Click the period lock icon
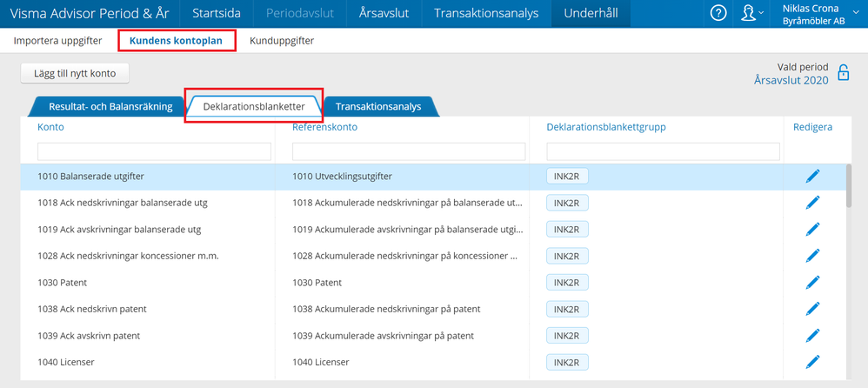 tap(843, 73)
